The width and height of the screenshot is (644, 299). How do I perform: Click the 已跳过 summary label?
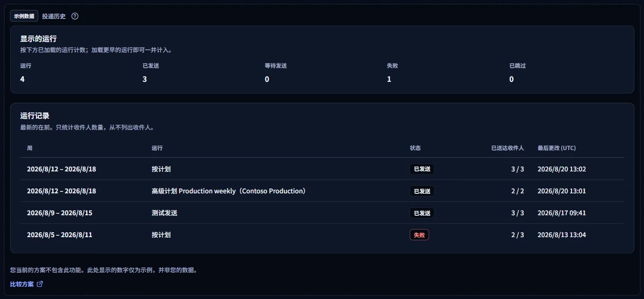(517, 66)
